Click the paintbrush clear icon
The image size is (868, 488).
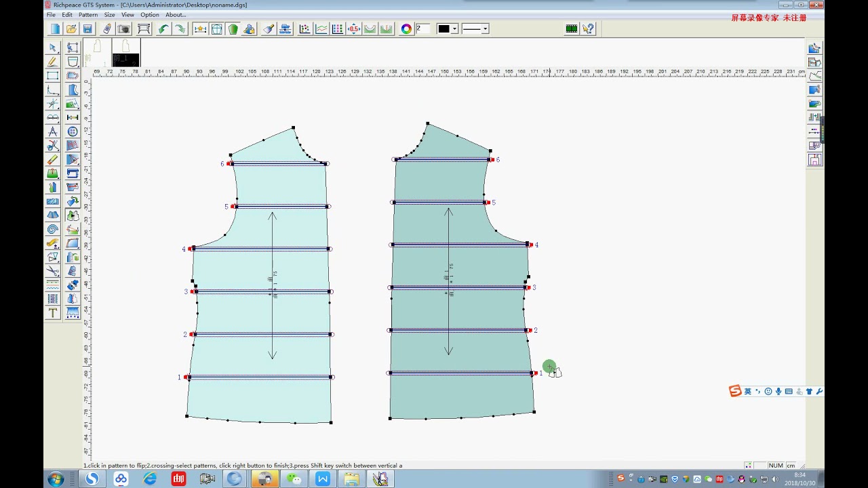pos(269,28)
